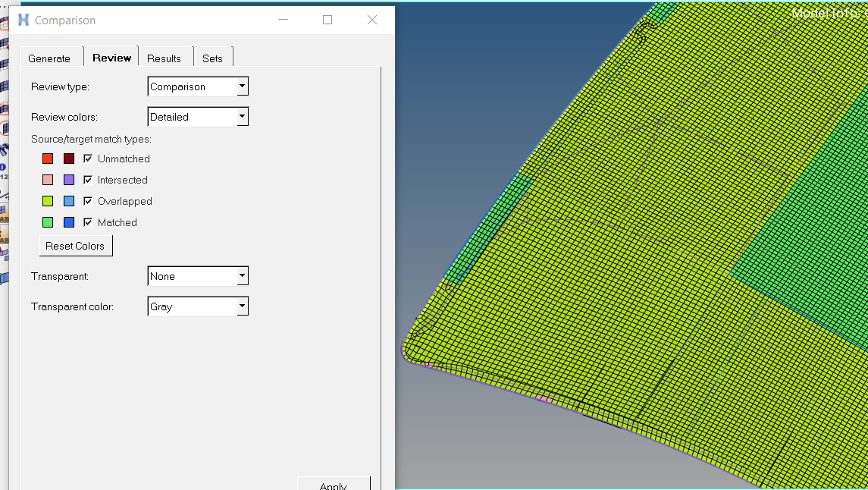
Task: Switch to the Results tab
Action: point(165,58)
